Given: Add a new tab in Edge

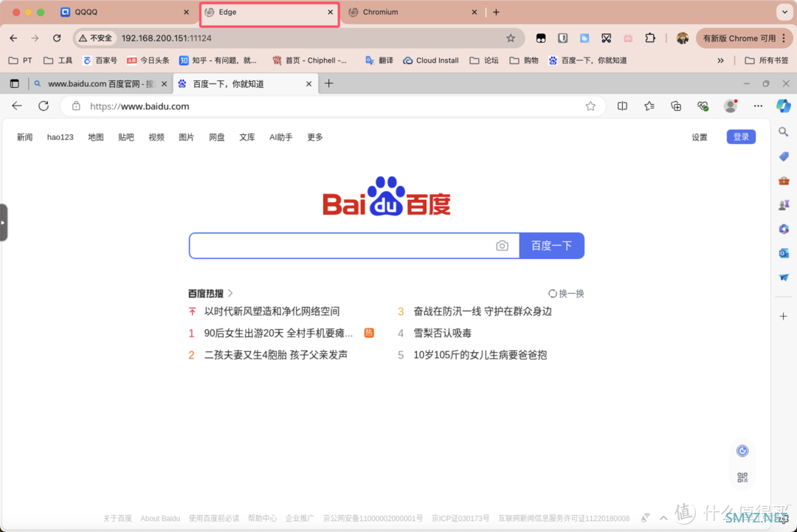Looking at the screenshot, I should 329,83.
